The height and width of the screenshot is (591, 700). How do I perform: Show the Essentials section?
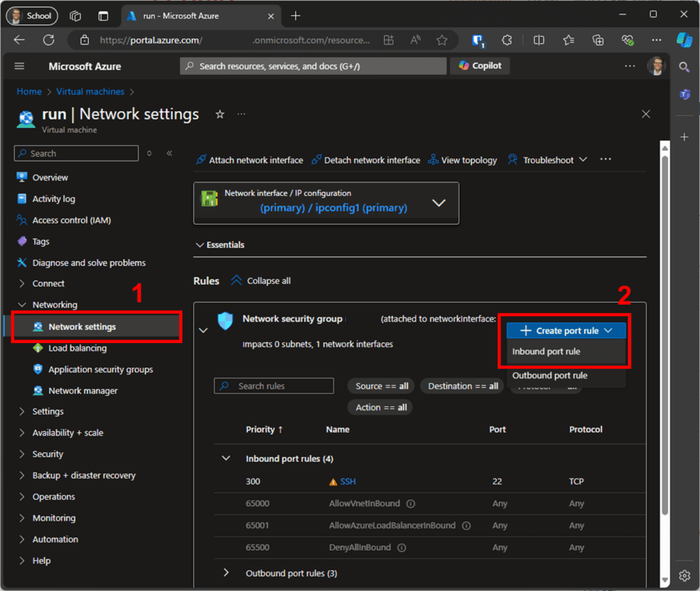[x=219, y=245]
